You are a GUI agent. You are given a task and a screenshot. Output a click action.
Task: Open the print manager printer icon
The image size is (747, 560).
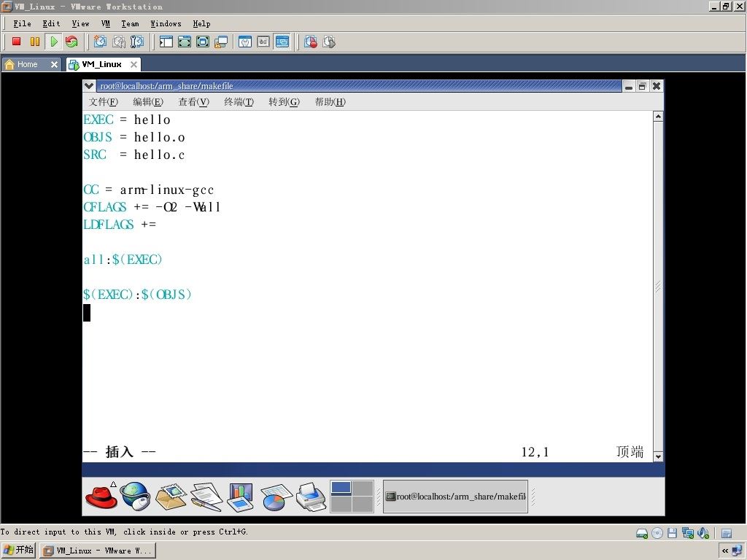point(311,496)
